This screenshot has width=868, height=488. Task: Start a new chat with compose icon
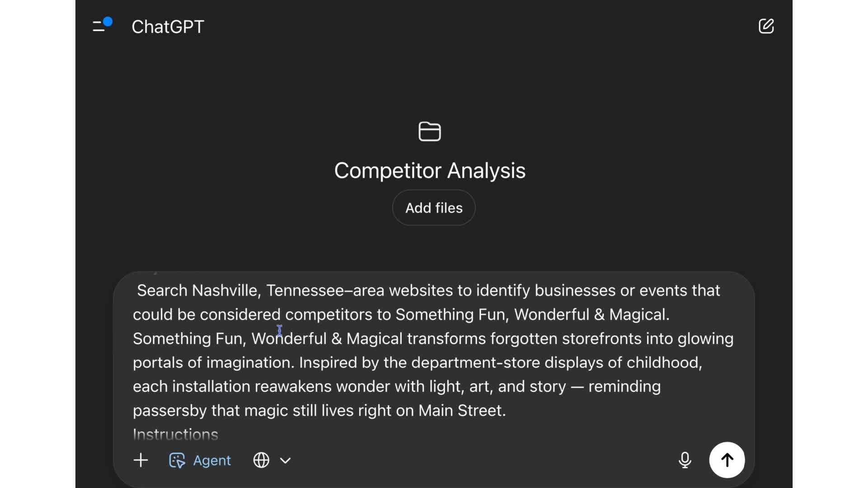coord(766,26)
